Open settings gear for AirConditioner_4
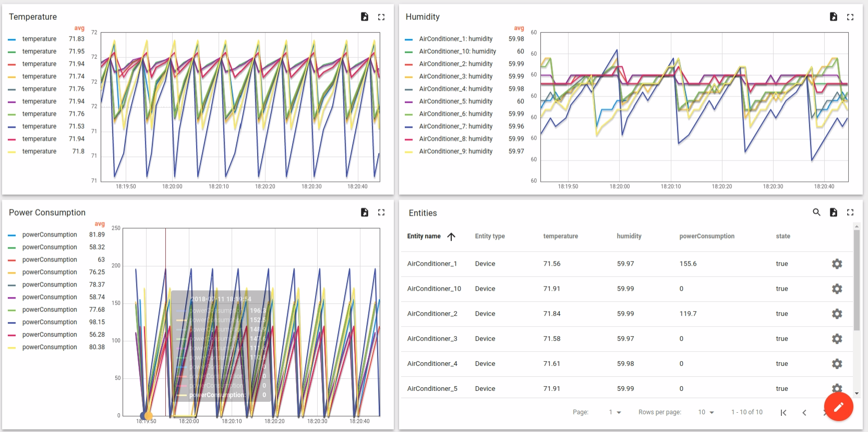The height and width of the screenshot is (432, 868). [837, 364]
